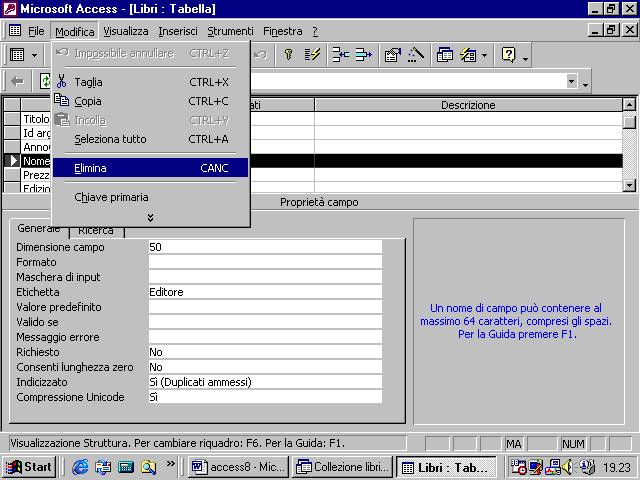Choose Seleziona tutto menu entry

[x=150, y=139]
